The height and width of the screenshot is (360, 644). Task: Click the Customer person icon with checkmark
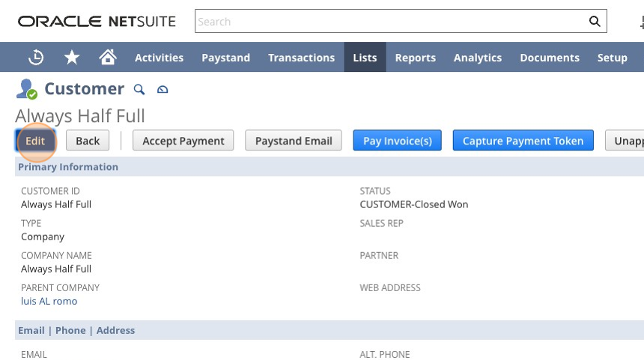click(27, 88)
